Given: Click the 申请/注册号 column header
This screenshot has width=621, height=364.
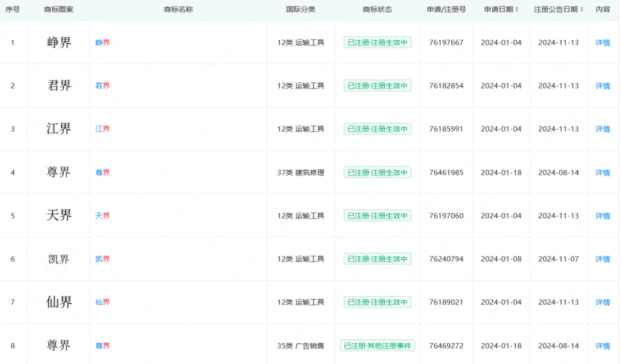Looking at the screenshot, I should coord(446,10).
